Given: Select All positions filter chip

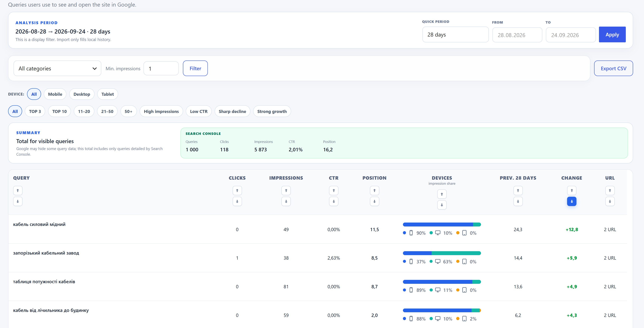Looking at the screenshot, I should 15,111.
